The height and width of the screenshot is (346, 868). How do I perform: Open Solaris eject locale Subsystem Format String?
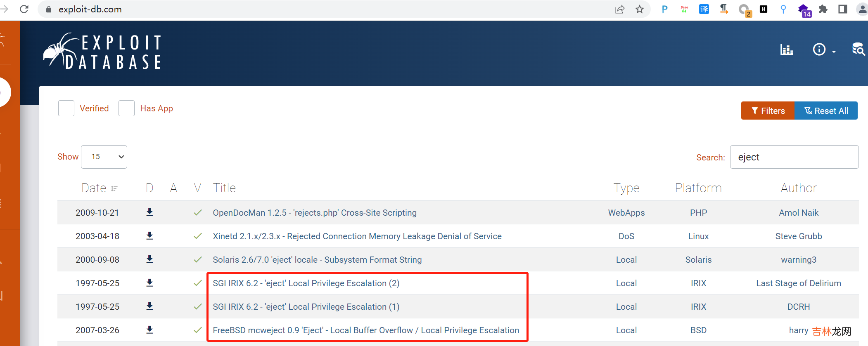tap(317, 260)
